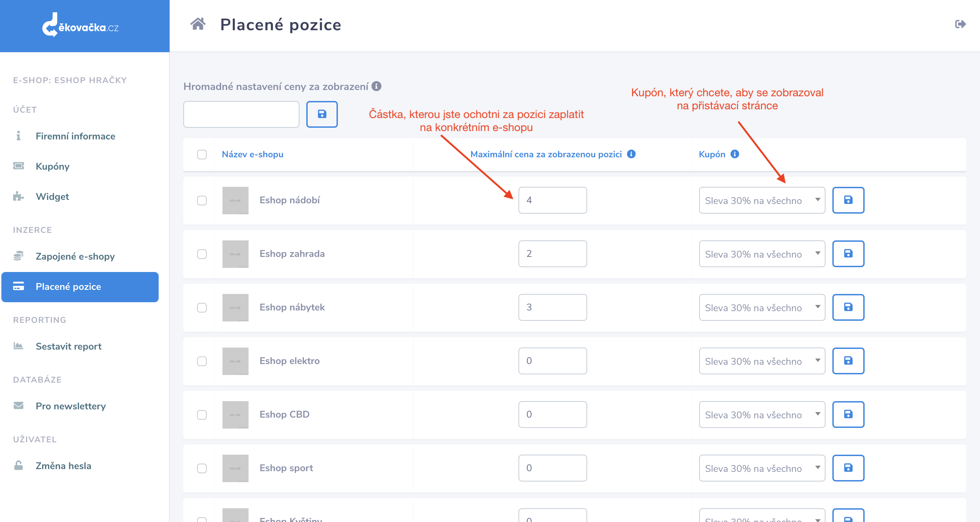Click info icon beside Hromadné nastavení ceny

376,86
